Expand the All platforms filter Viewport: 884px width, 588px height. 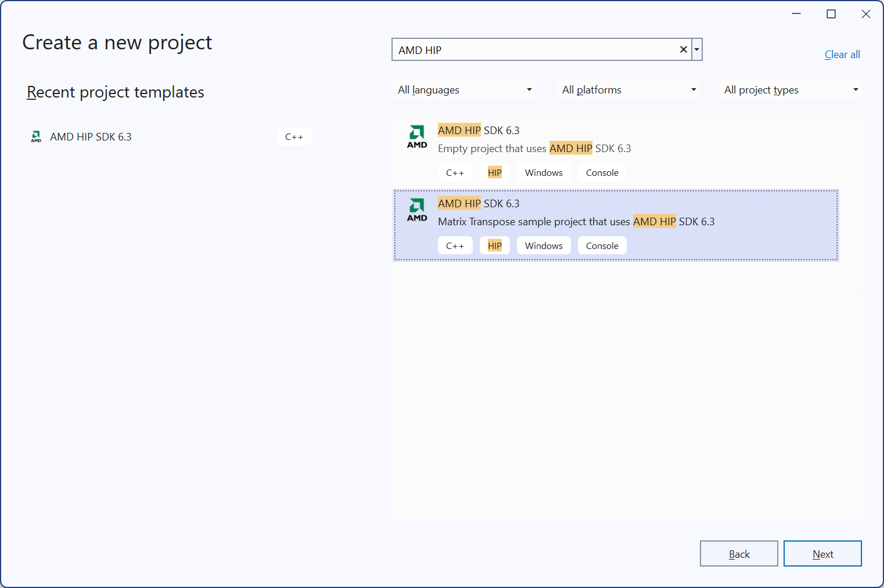[628, 90]
